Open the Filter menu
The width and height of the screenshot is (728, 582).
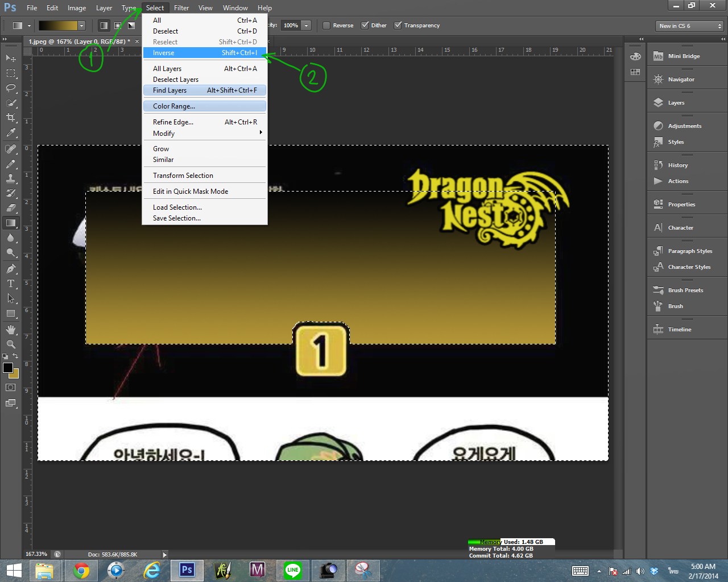181,8
